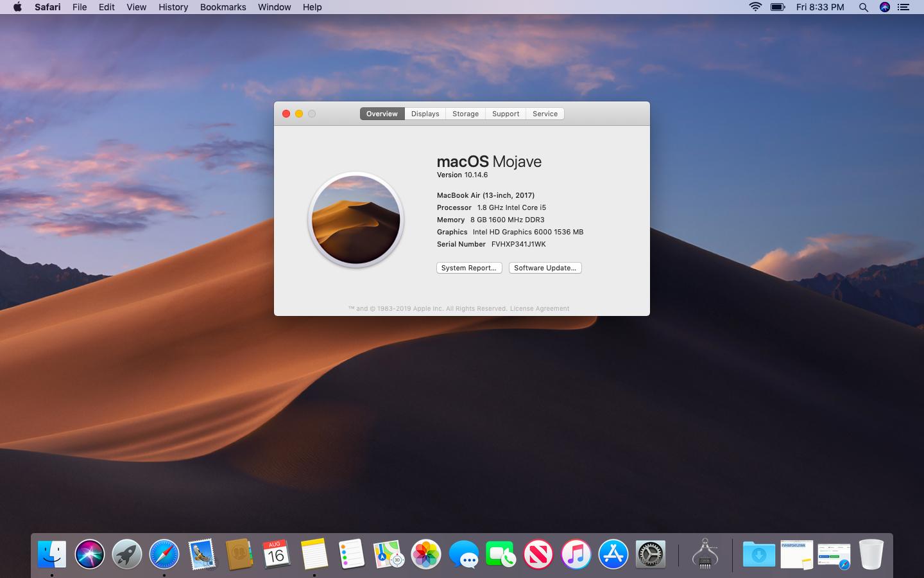The height and width of the screenshot is (578, 924).
Task: Minimize the About This Mac window
Action: [299, 114]
